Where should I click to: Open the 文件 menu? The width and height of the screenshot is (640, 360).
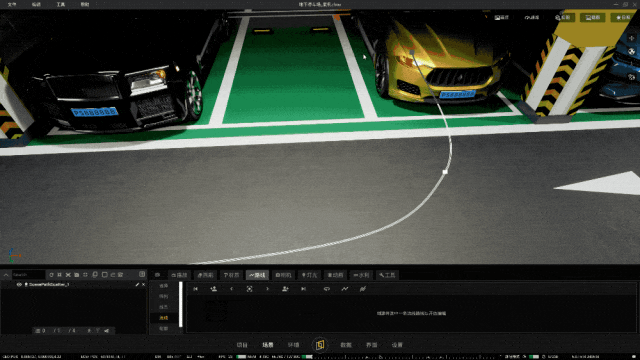tap(12, 4)
